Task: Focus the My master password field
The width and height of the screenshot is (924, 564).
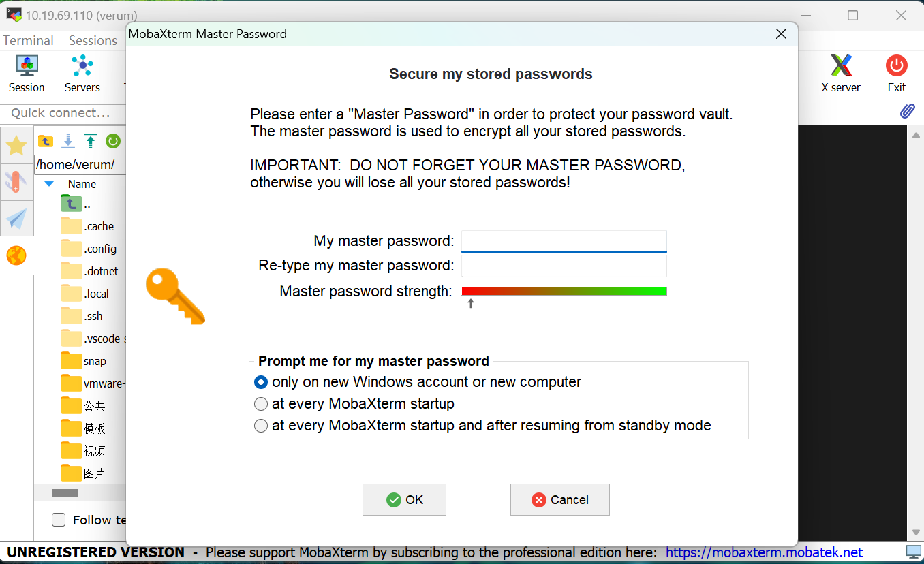Action: (x=564, y=241)
